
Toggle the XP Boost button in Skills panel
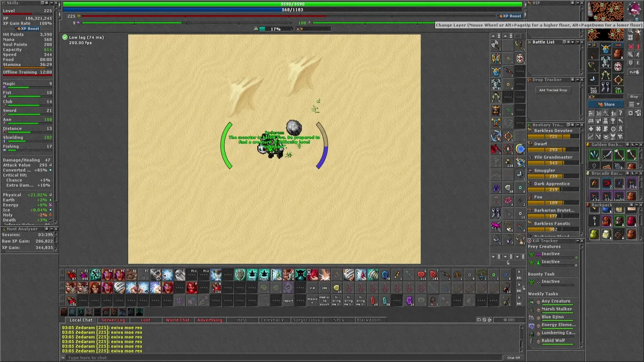27,29
